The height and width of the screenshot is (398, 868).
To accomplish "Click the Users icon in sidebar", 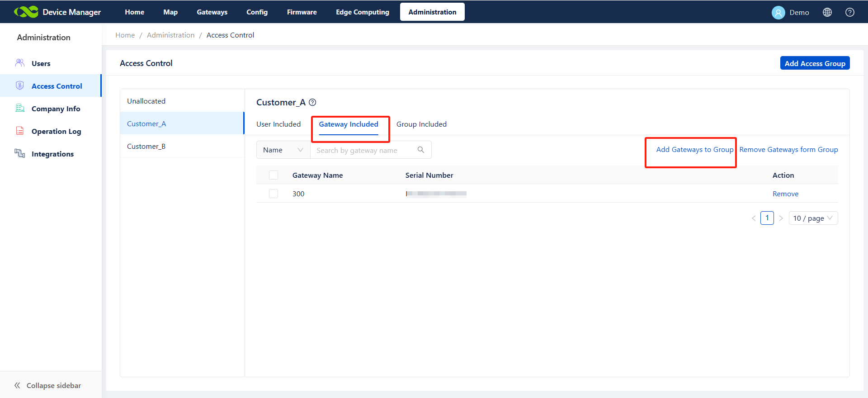I will [x=20, y=63].
